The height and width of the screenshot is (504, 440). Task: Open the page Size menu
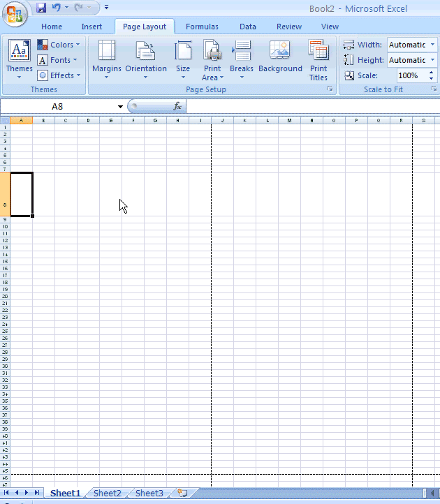tap(183, 59)
